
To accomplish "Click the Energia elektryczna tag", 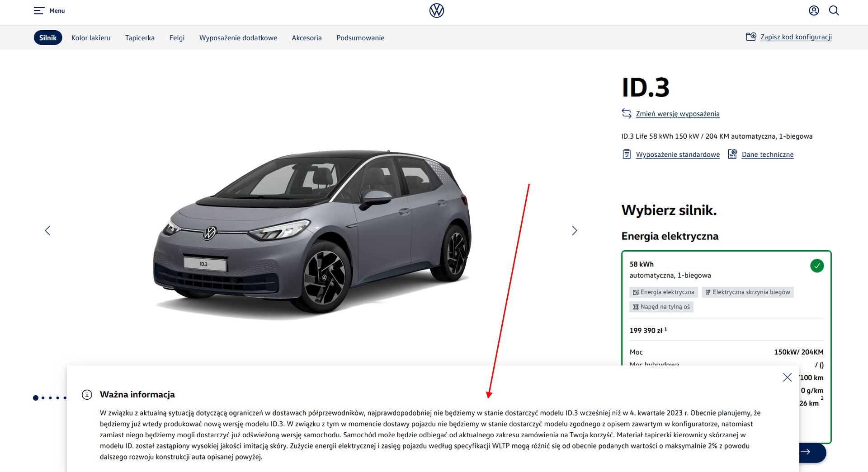I will [x=664, y=292].
